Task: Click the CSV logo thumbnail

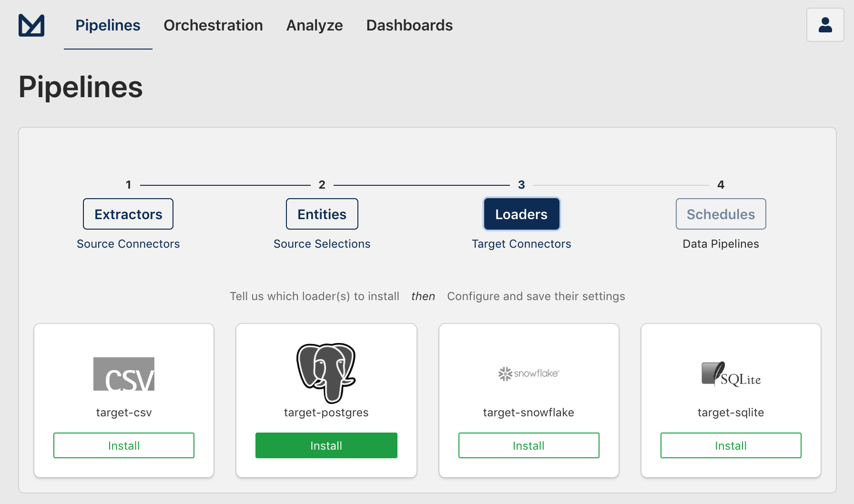Action: (124, 374)
